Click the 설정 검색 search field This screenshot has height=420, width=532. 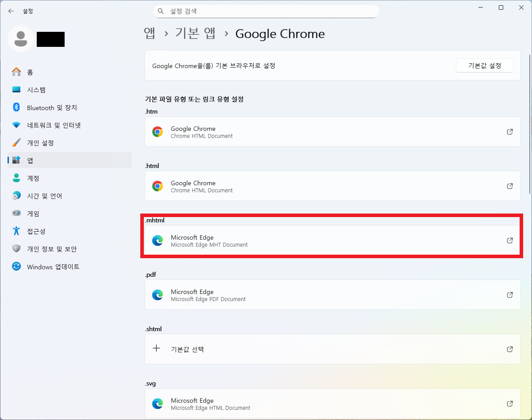[266, 11]
